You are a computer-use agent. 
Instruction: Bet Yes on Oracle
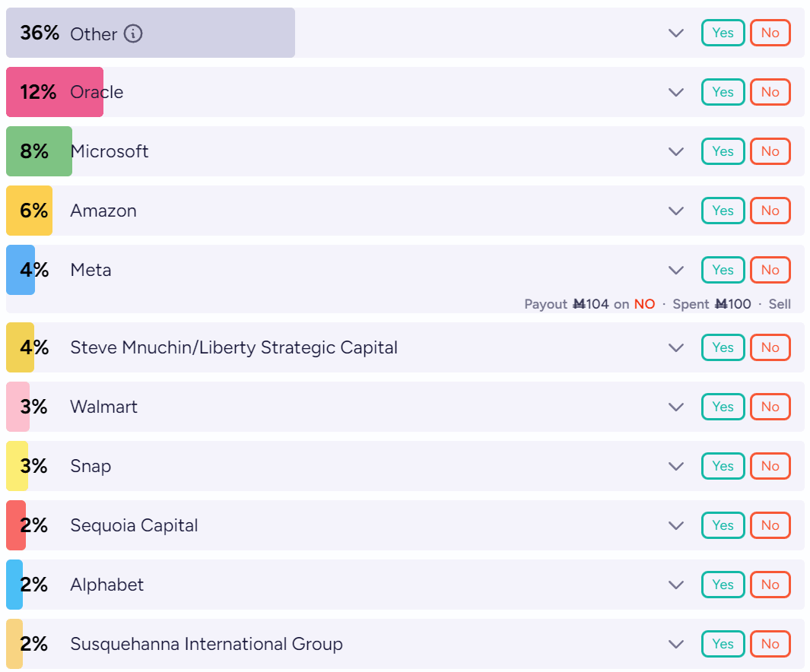coord(723,93)
